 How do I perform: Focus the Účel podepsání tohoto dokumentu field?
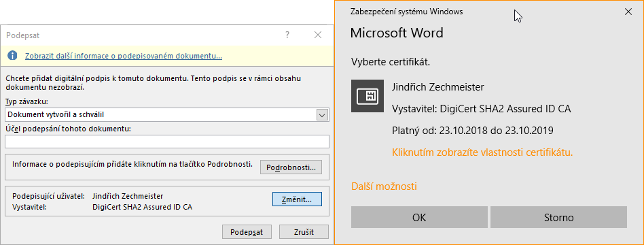(167, 142)
